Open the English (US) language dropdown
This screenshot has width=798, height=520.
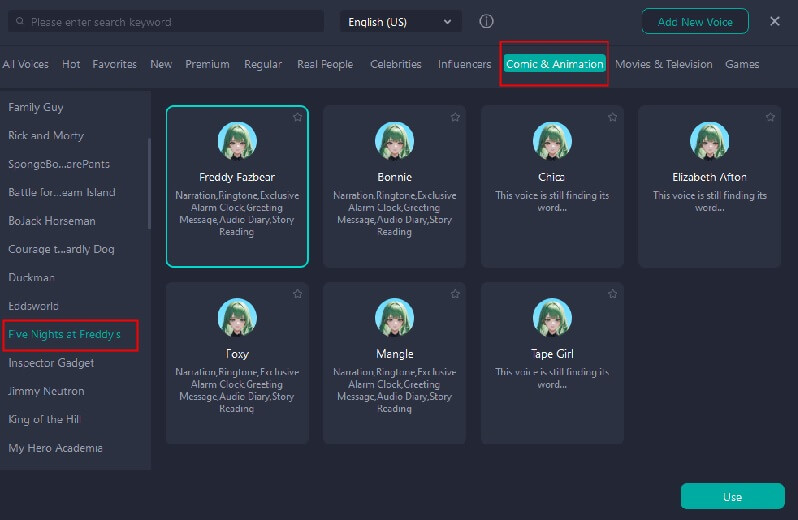click(400, 21)
